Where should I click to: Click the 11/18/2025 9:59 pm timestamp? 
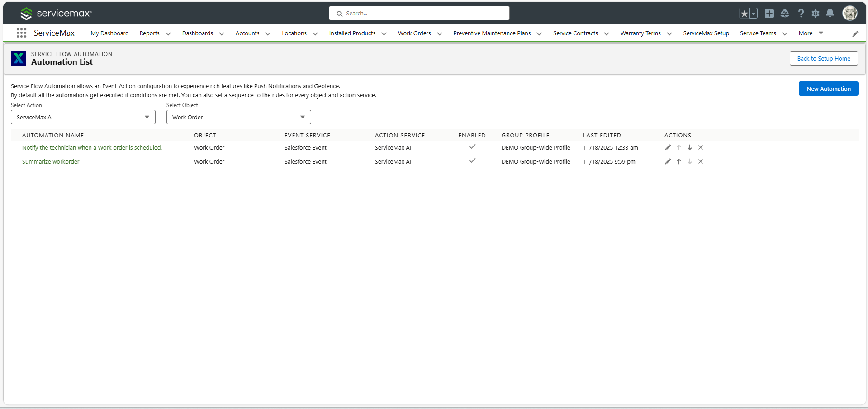pyautogui.click(x=609, y=161)
